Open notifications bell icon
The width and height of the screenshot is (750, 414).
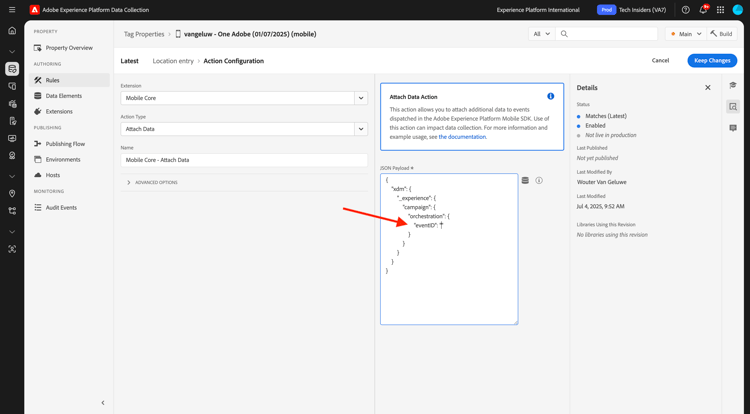(703, 10)
